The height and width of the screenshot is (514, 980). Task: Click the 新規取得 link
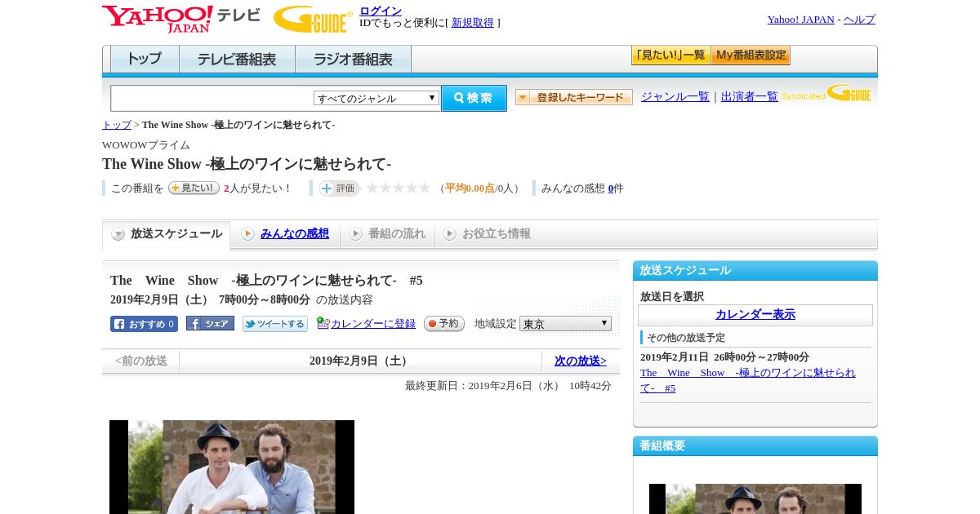coord(473,23)
